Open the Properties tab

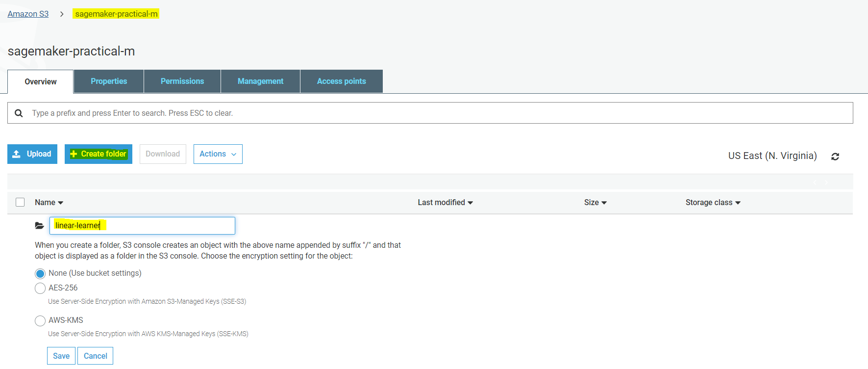point(109,81)
